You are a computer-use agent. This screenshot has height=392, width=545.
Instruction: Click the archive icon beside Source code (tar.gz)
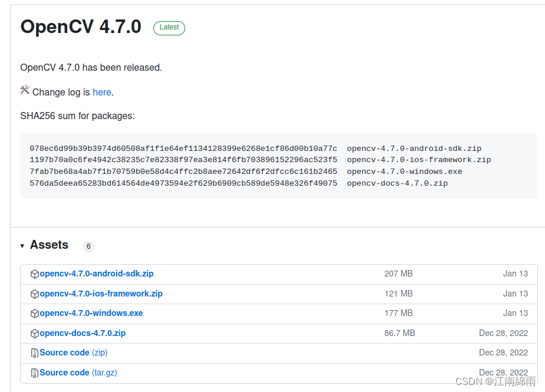point(34,373)
